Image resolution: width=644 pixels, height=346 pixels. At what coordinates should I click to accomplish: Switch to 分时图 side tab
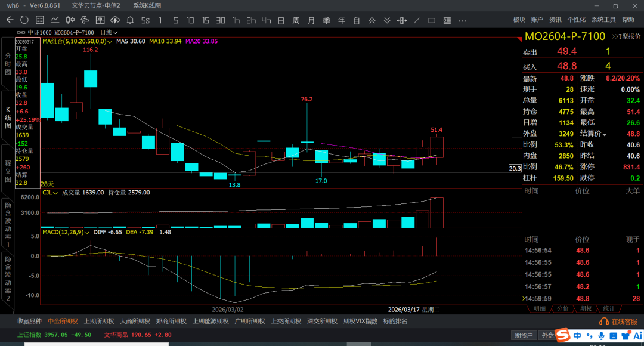point(8,64)
